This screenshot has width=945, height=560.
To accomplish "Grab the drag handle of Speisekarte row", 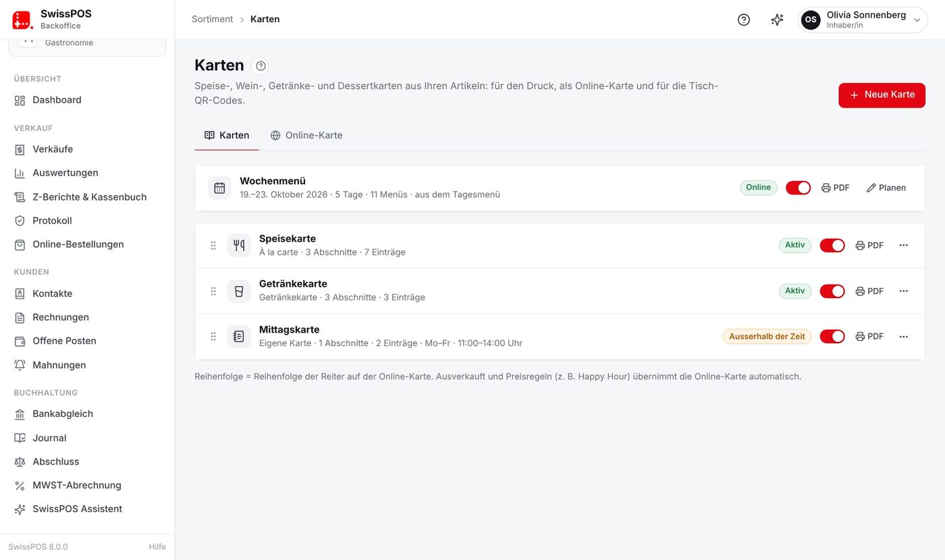I will 213,246.
